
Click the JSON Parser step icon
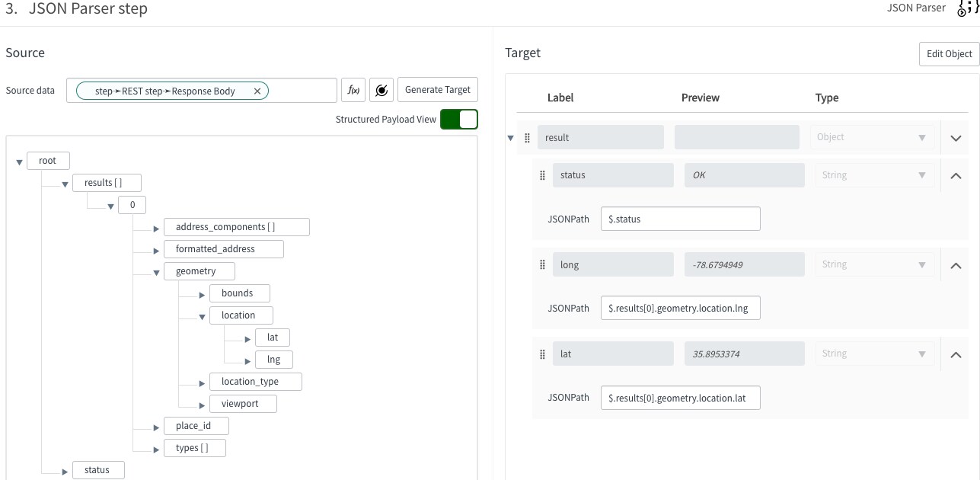(967, 8)
